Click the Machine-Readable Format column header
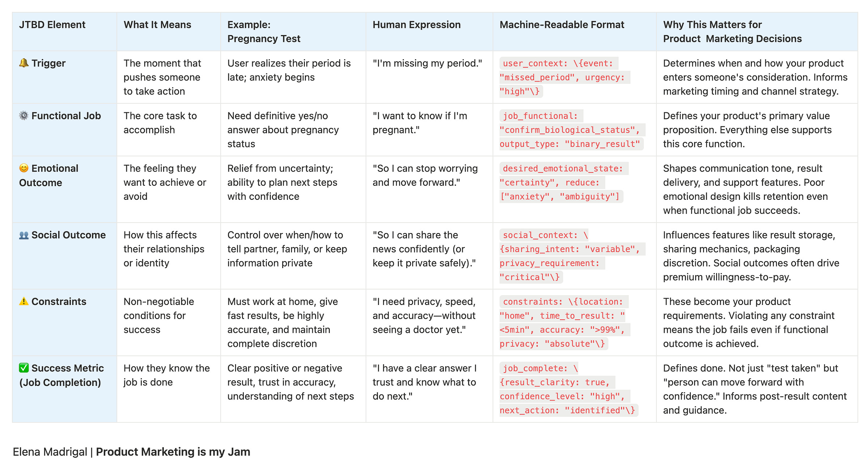Viewport: 868px width, 469px height. (x=562, y=25)
